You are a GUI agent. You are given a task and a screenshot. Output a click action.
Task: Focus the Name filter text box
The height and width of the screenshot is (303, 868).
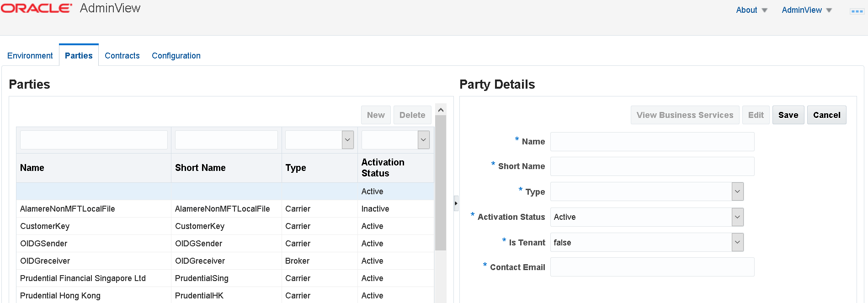point(94,140)
